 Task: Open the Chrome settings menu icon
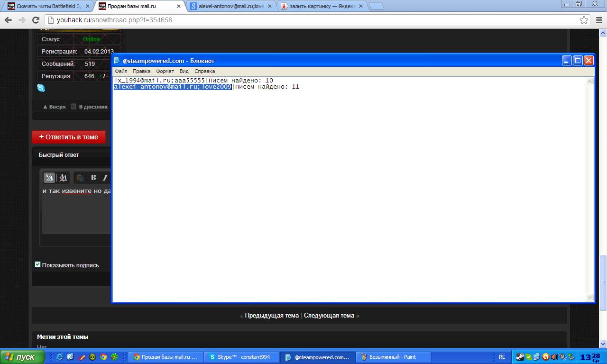(598, 20)
